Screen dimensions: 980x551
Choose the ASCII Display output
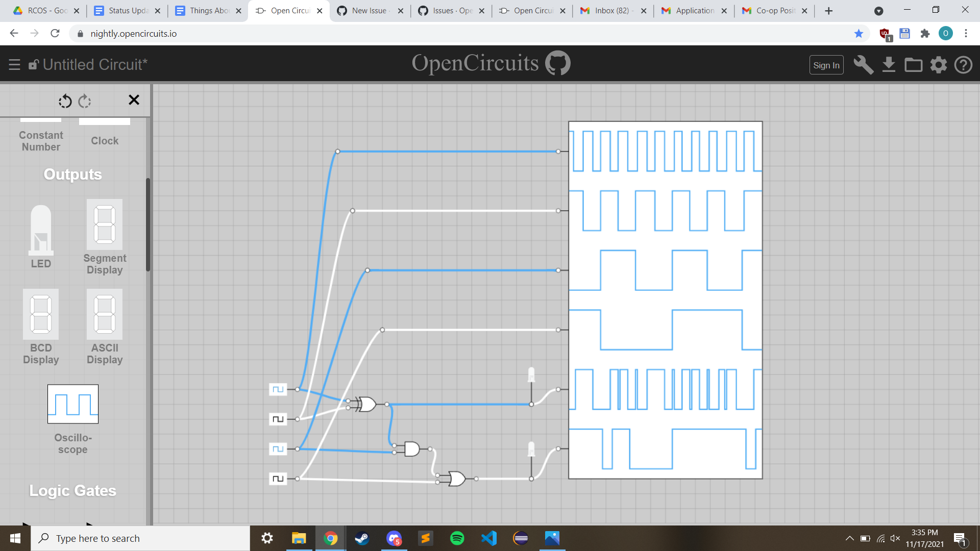point(104,314)
